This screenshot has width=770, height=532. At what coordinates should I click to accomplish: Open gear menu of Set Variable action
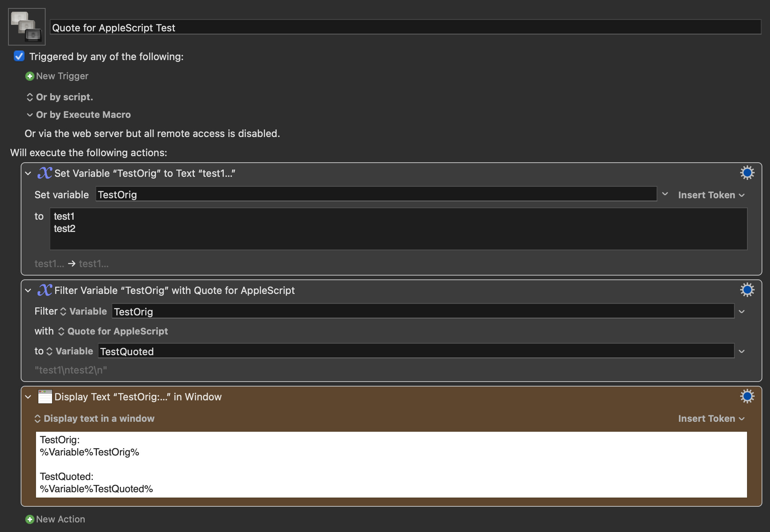747,173
